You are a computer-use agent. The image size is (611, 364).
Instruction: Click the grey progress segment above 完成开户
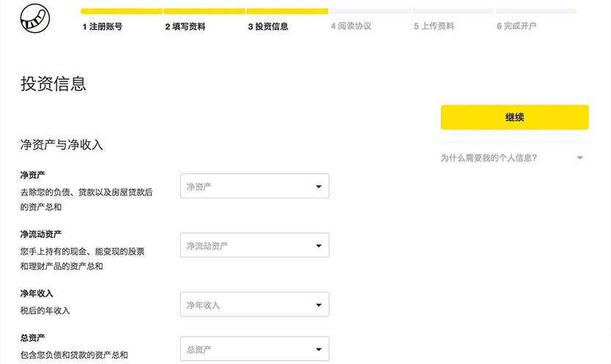point(536,11)
